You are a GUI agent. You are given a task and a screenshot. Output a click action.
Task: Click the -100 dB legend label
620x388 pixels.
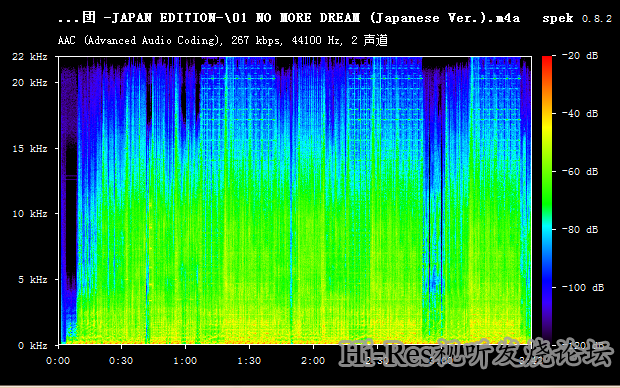tap(583, 288)
